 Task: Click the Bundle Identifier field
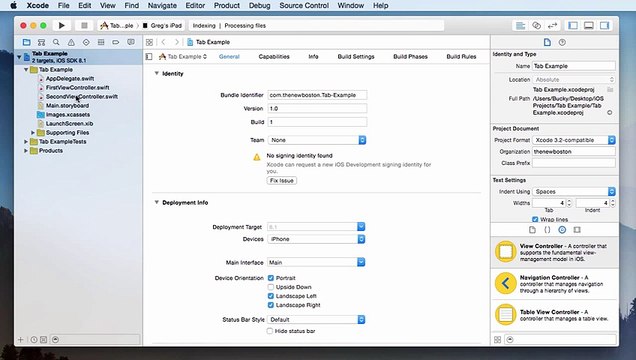[x=317, y=95]
